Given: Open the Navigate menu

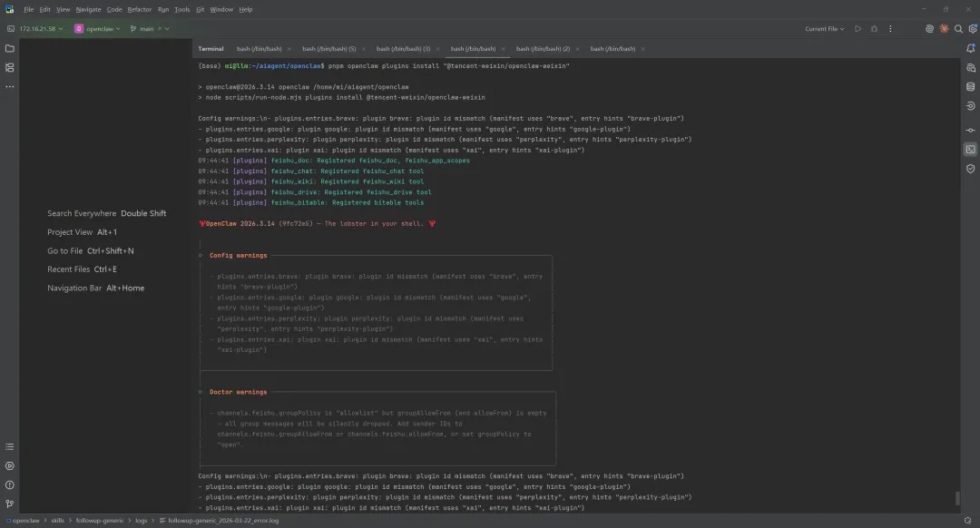Looking at the screenshot, I should click(88, 9).
